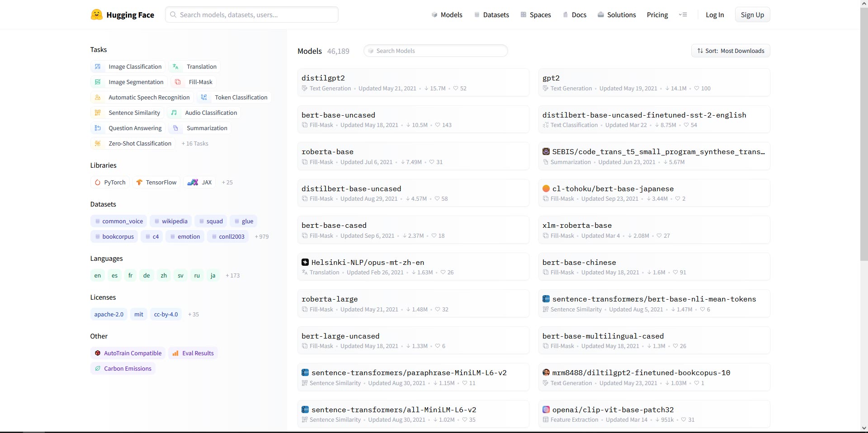The image size is (868, 433).
Task: Click the Translation task icon
Action: pyautogui.click(x=175, y=66)
